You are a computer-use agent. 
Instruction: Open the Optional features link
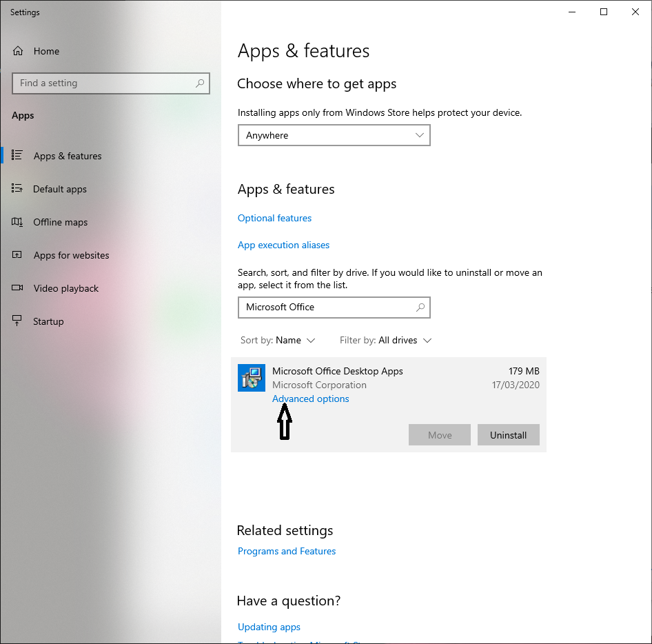click(x=274, y=218)
